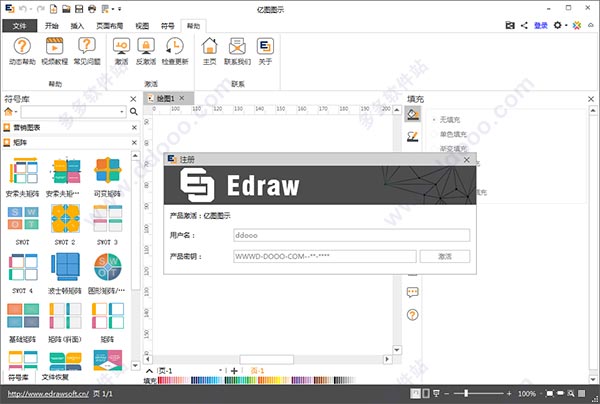Viewport: 600px width, 404px height.
Task: Open the About (关于) icon
Action: pos(265,51)
